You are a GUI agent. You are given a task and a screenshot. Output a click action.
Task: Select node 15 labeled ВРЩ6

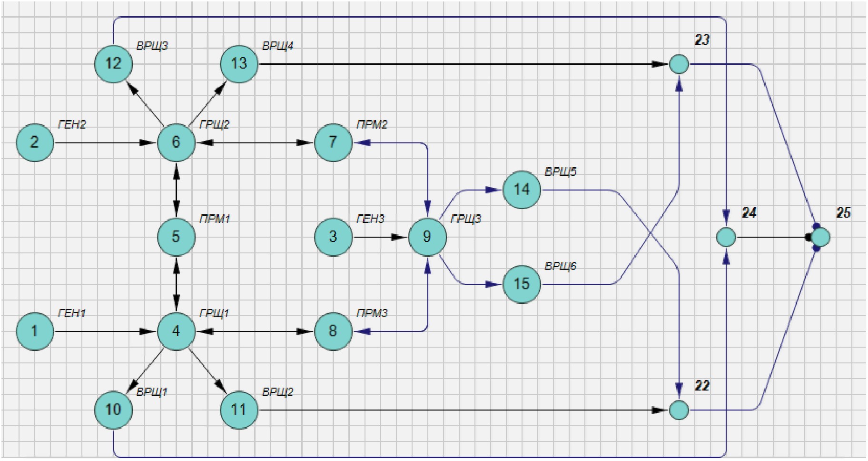click(x=522, y=284)
